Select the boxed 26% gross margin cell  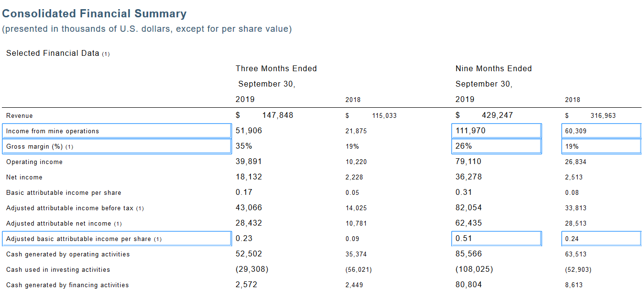tap(496, 146)
